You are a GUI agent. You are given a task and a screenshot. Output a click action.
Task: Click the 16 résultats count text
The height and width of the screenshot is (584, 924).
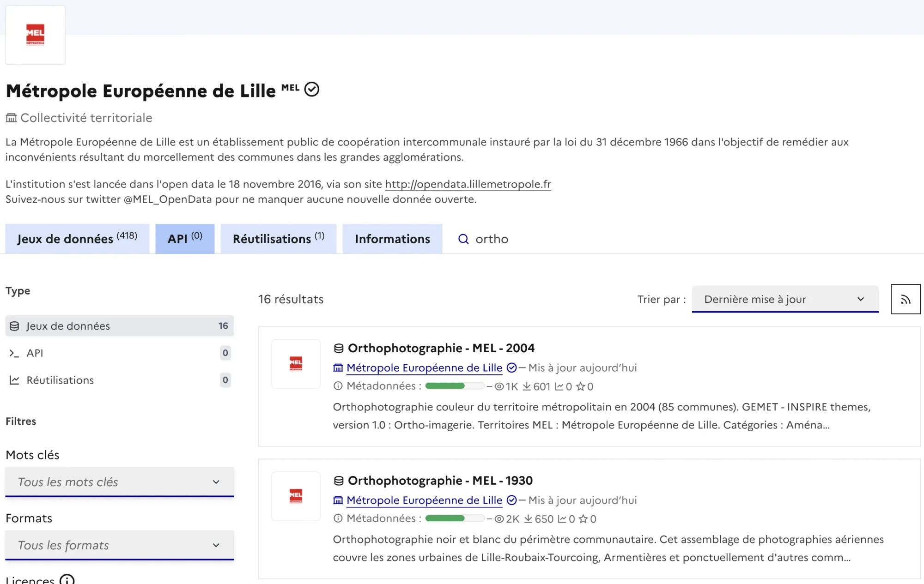[291, 299]
